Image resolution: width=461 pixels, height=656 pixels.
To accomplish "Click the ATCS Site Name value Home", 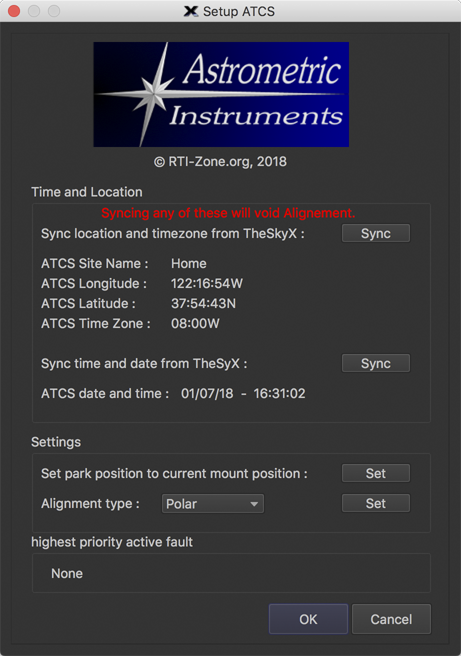I will point(189,264).
